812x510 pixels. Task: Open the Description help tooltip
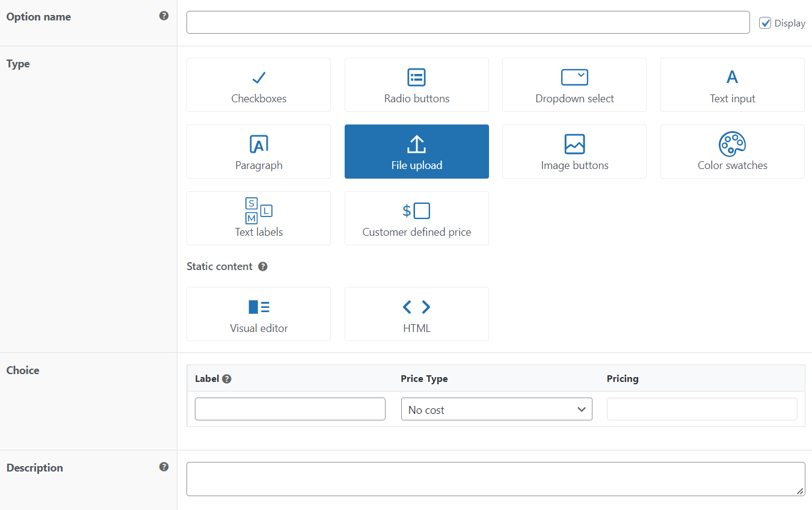pyautogui.click(x=164, y=467)
